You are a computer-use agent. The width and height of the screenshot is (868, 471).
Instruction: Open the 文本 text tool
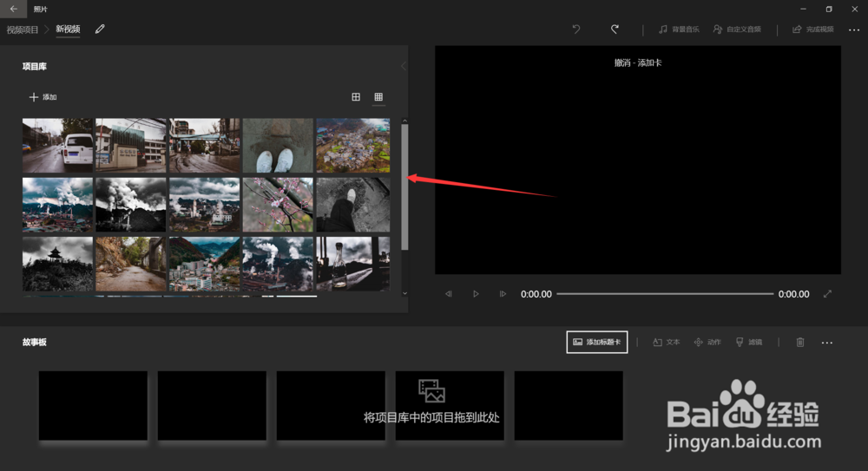[667, 342]
